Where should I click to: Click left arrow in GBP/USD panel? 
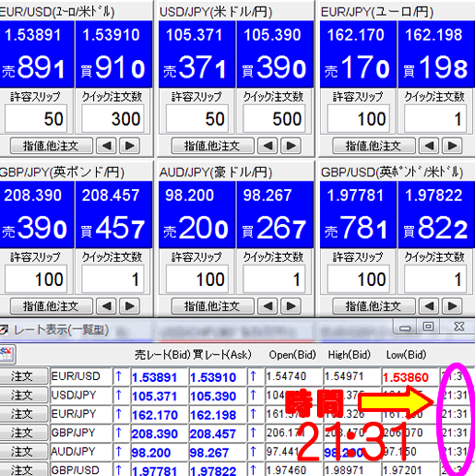428,306
